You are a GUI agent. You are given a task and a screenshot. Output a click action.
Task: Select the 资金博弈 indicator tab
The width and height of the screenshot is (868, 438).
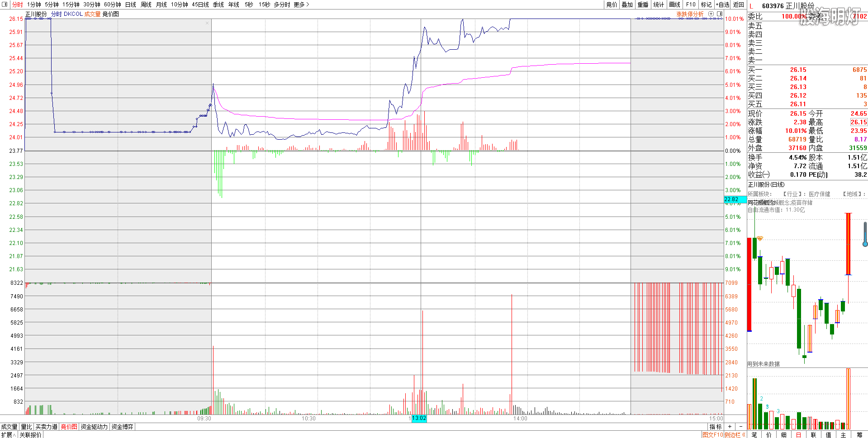122,427
